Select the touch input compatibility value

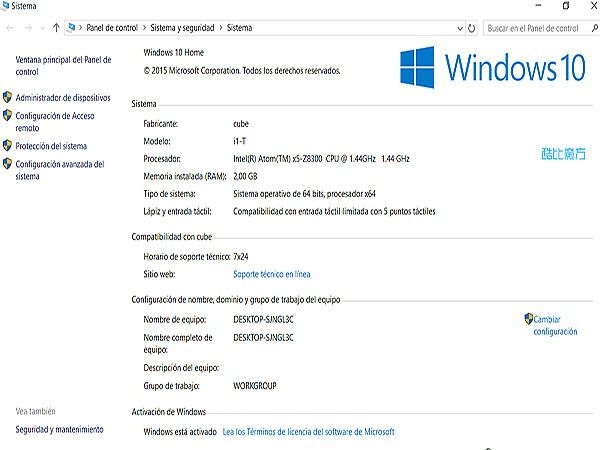point(334,212)
